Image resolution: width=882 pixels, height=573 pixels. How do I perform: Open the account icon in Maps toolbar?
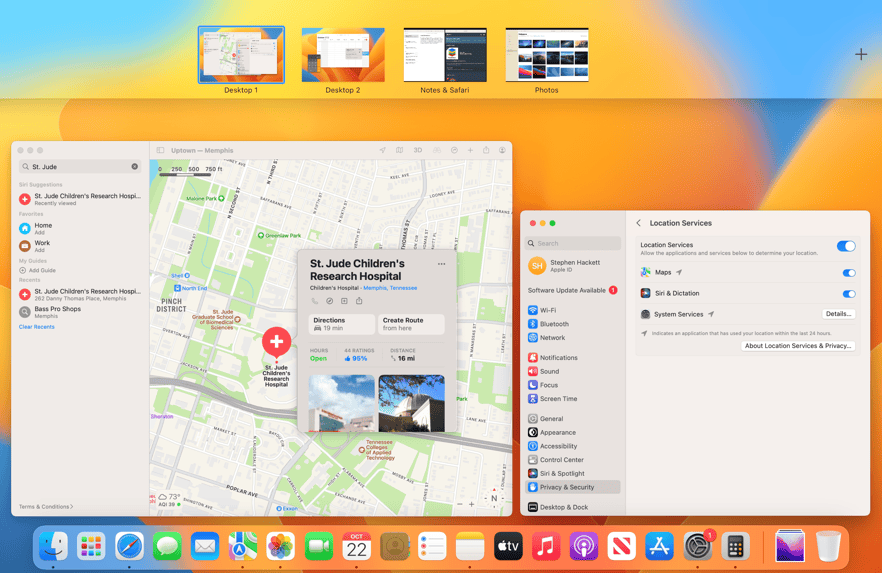[502, 150]
